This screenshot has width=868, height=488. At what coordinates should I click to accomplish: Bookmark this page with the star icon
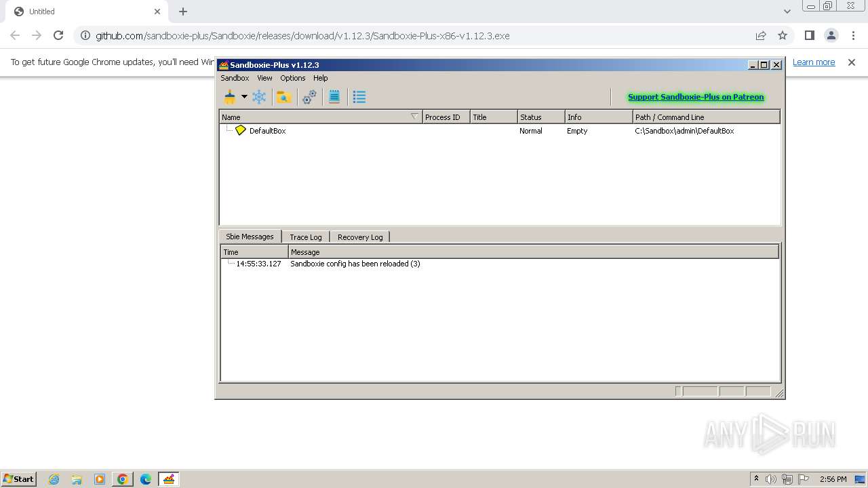click(x=783, y=35)
